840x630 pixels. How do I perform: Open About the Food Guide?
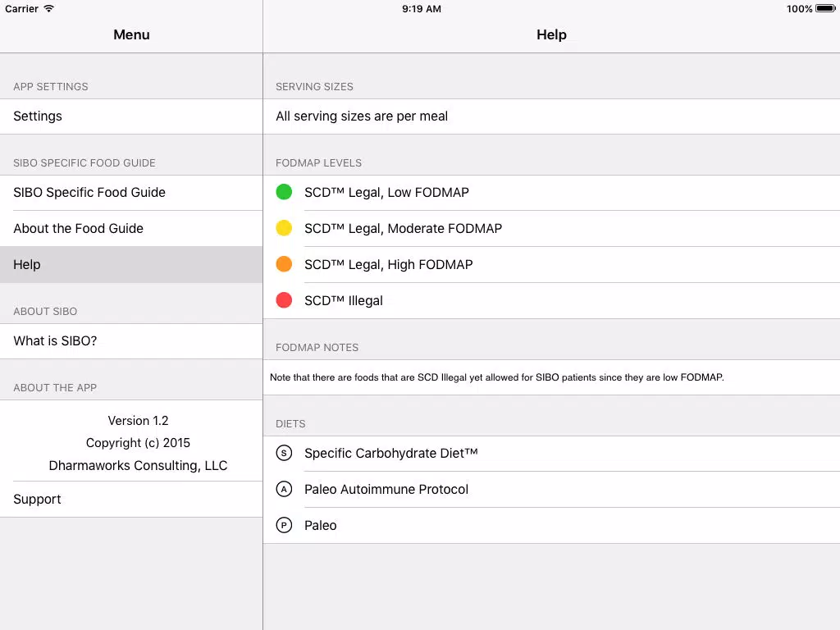pyautogui.click(x=131, y=228)
